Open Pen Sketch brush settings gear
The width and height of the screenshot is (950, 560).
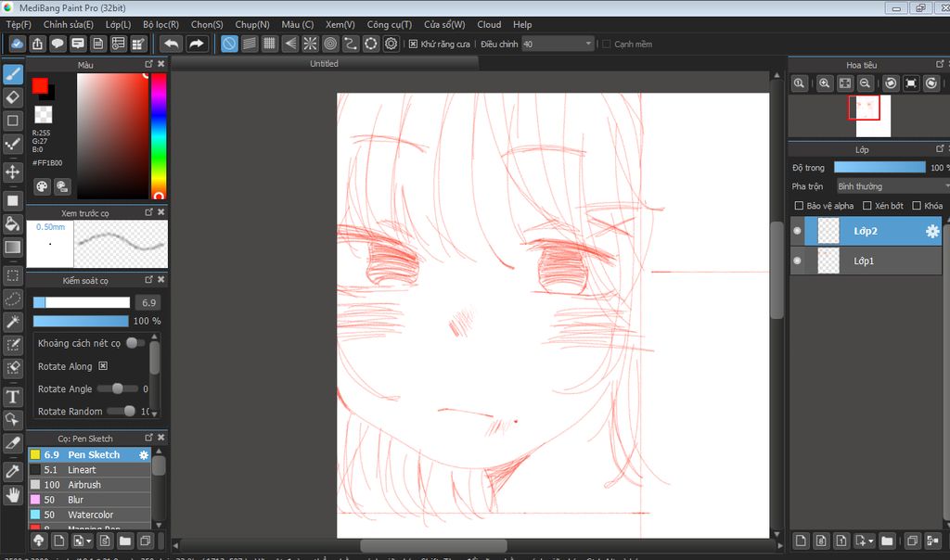coord(144,454)
